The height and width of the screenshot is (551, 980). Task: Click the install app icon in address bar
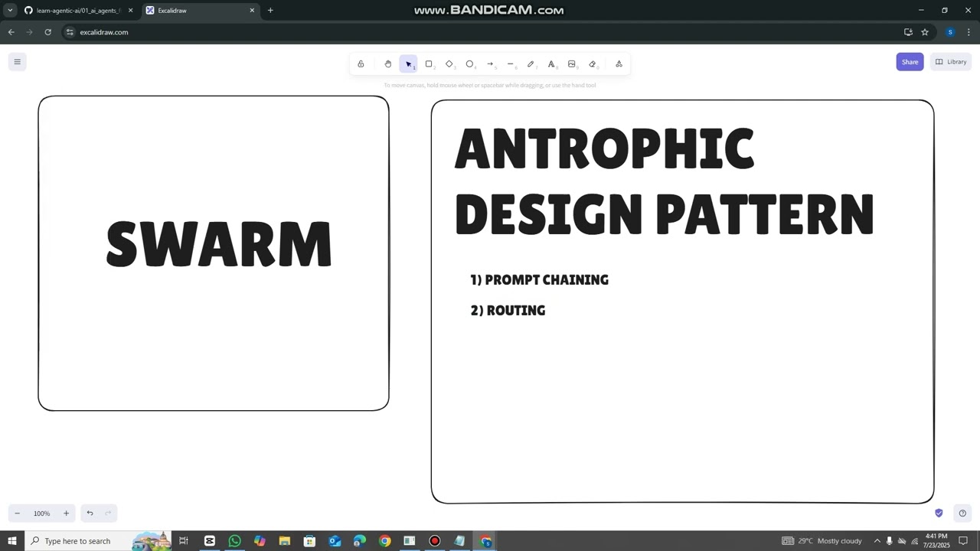(x=908, y=32)
